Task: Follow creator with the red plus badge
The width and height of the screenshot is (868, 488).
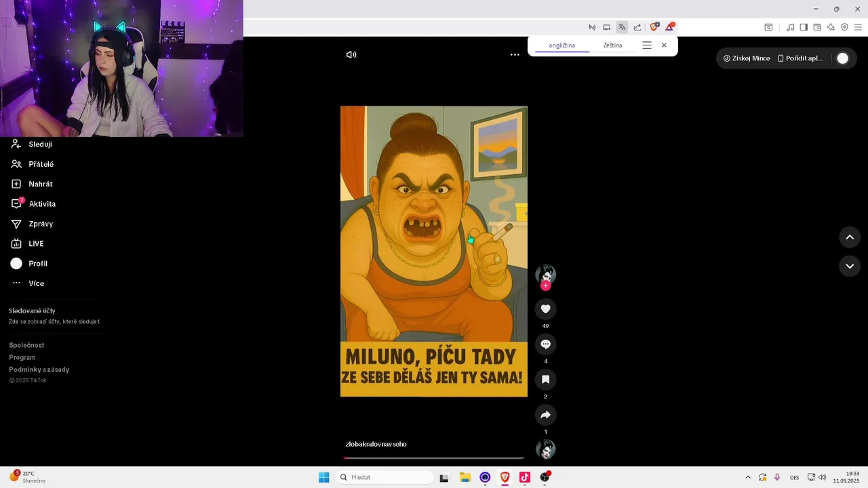Action: click(545, 285)
